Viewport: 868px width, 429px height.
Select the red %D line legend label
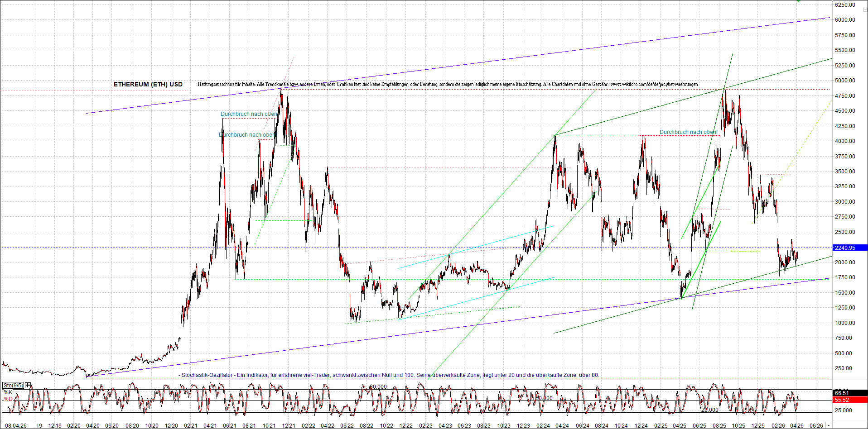pyautogui.click(x=8, y=399)
